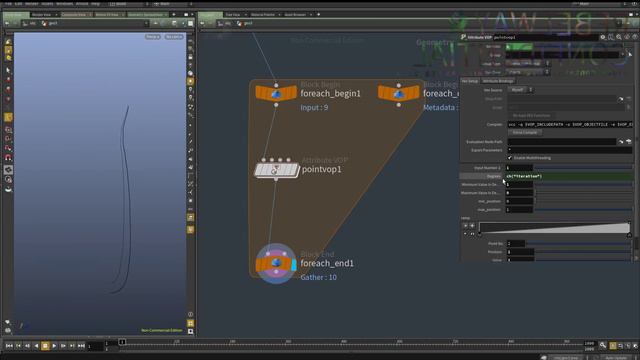This screenshot has height=360, width=640.
Task: Open the Edit menu
Action: pyautogui.click(x=19, y=4)
